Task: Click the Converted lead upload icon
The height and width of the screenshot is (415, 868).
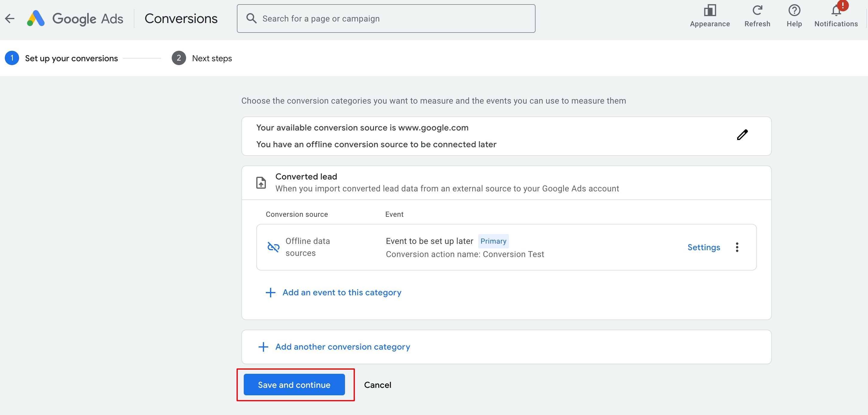Action: pyautogui.click(x=261, y=183)
